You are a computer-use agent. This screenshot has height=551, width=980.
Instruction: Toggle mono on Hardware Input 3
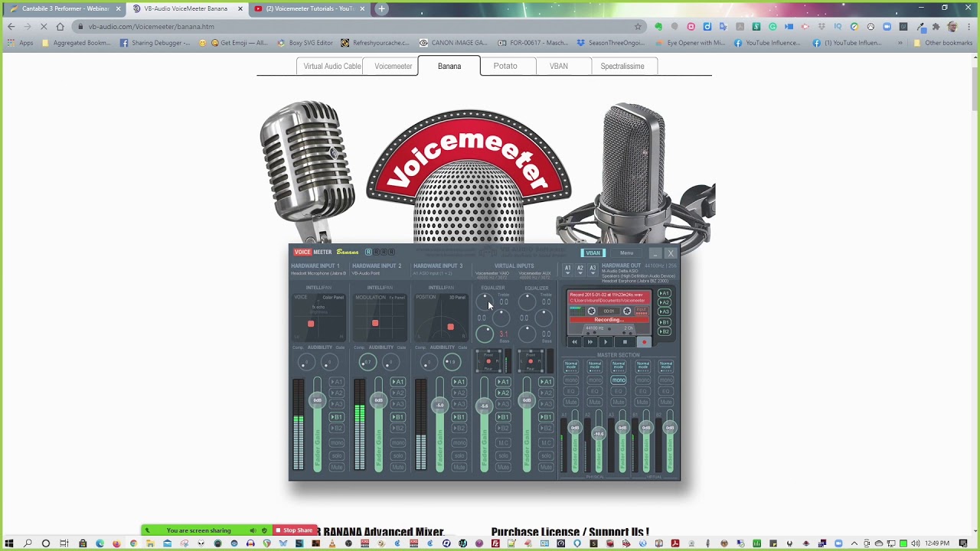(459, 442)
